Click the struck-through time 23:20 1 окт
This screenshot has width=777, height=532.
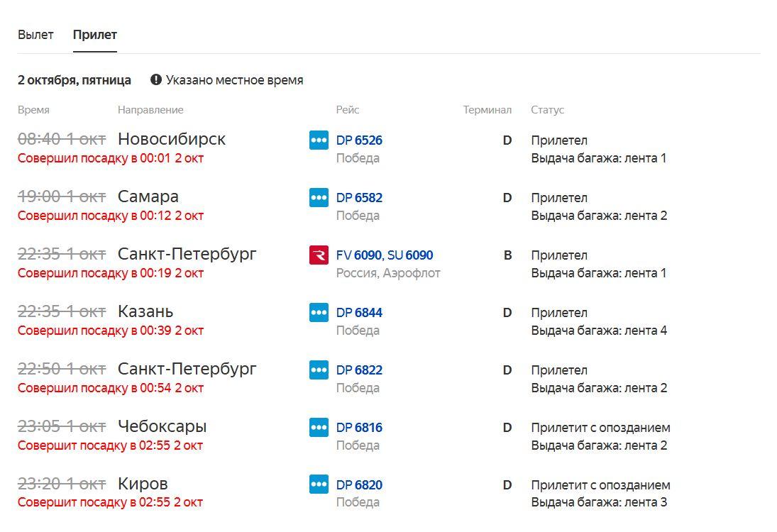[62, 484]
